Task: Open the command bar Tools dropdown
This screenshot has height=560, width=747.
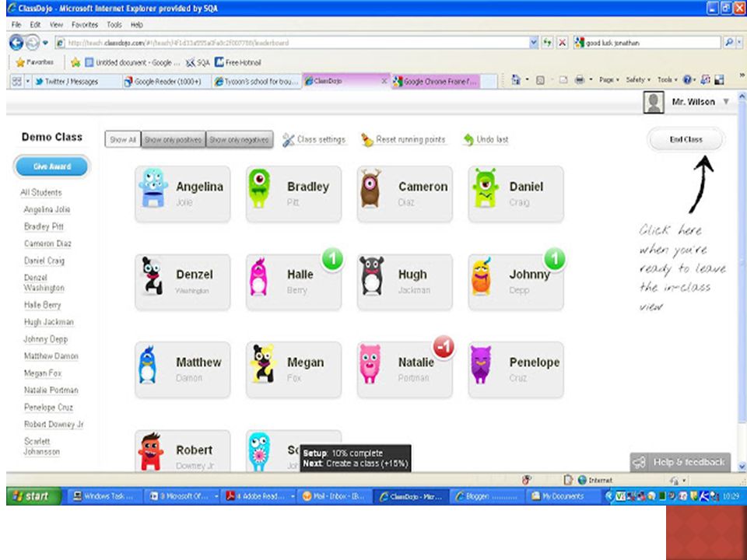Action: pyautogui.click(x=668, y=80)
